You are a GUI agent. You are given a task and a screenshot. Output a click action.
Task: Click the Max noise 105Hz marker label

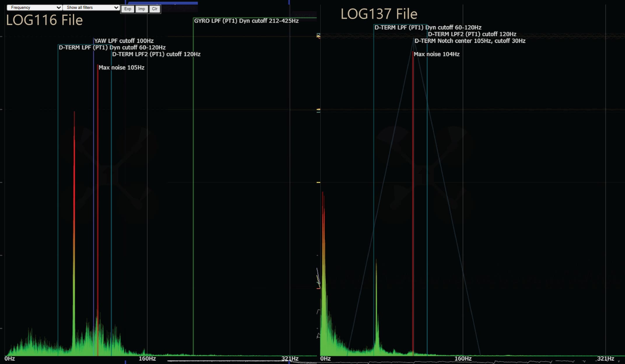pyautogui.click(x=121, y=68)
